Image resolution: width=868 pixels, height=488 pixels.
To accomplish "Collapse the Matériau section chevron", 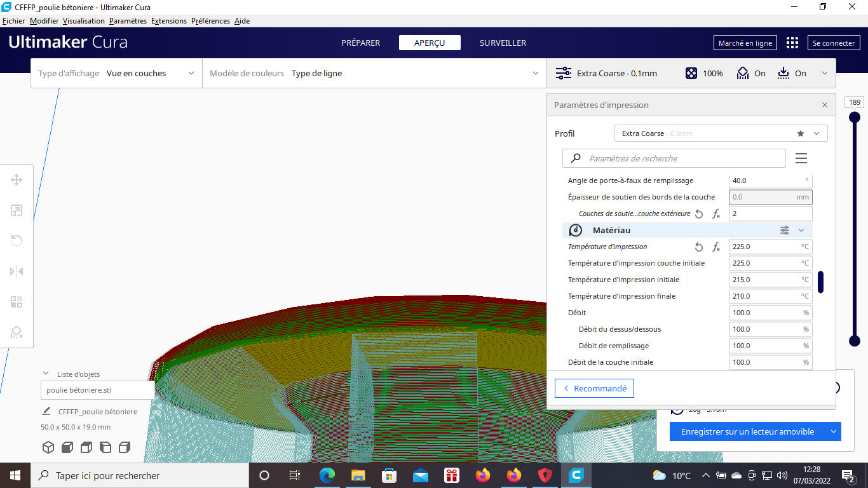I will pos(801,230).
